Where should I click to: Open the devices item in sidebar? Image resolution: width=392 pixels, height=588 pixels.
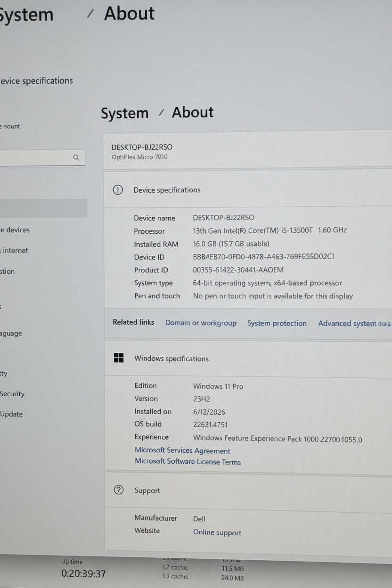pyautogui.click(x=15, y=230)
